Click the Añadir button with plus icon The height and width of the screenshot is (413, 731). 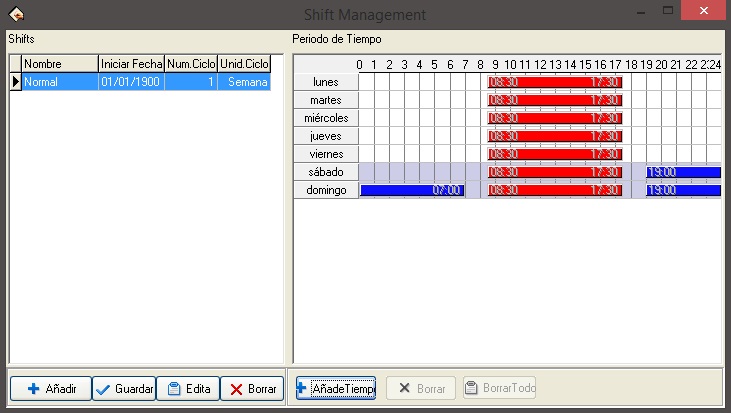click(50, 388)
